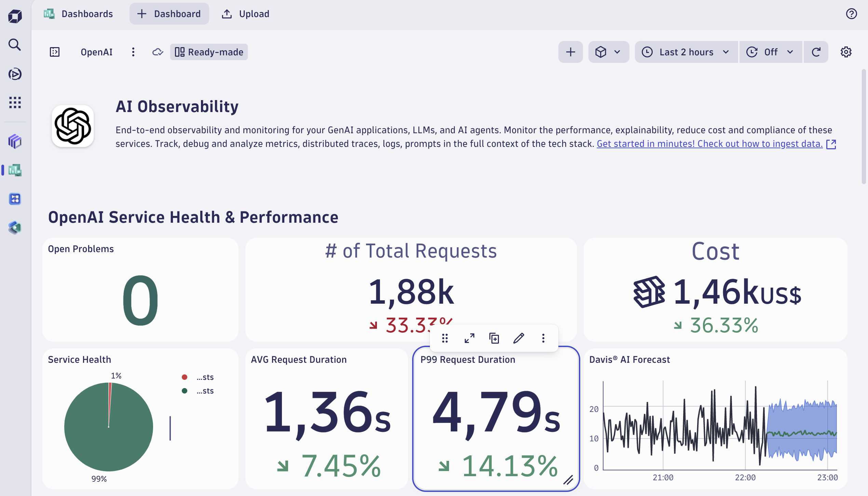Screen dimensions: 868x496
Task: Edit the P99 Request Duration tile with the pencil
Action: 519,338
